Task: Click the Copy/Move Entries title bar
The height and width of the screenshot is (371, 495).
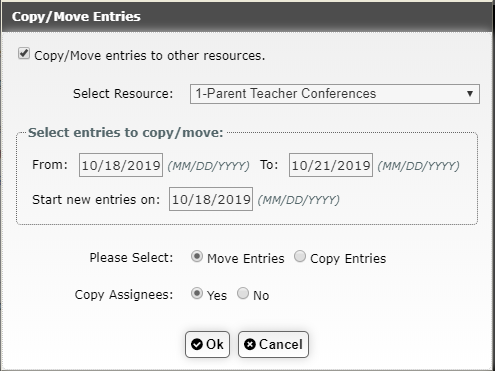Action: click(x=247, y=17)
